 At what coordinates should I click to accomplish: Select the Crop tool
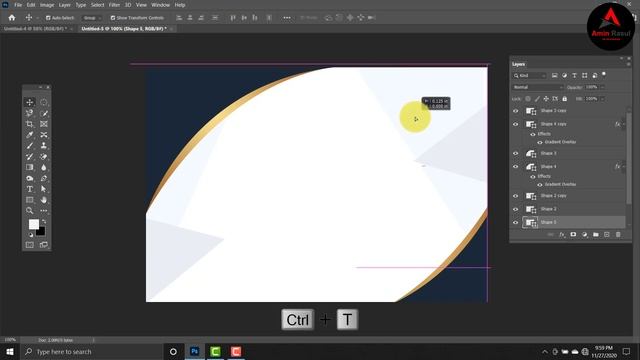click(x=29, y=124)
